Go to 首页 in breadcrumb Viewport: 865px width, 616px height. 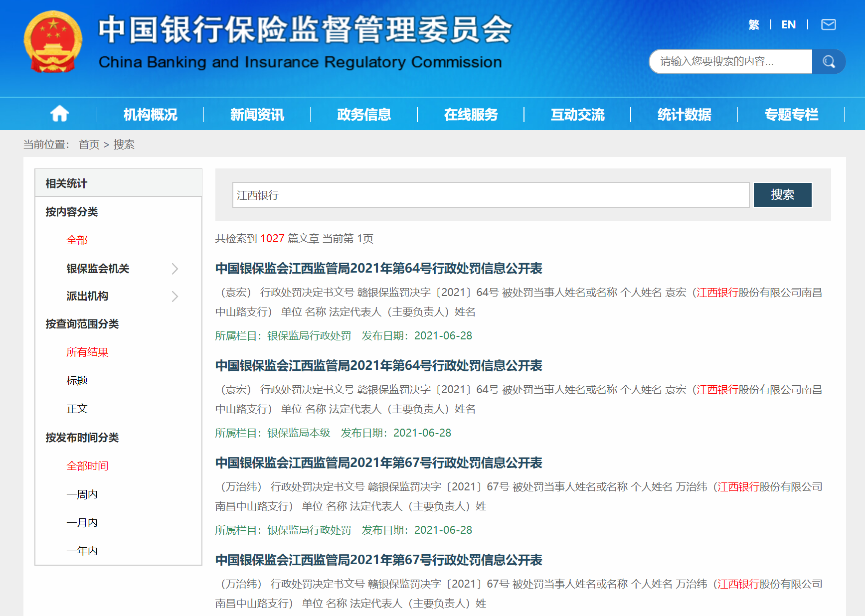(x=89, y=145)
